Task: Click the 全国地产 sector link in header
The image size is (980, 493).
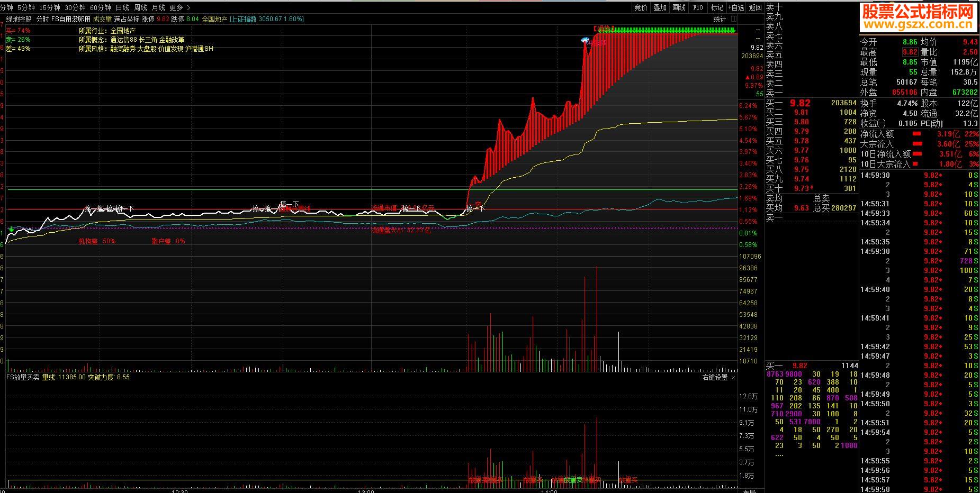Action: (x=214, y=19)
